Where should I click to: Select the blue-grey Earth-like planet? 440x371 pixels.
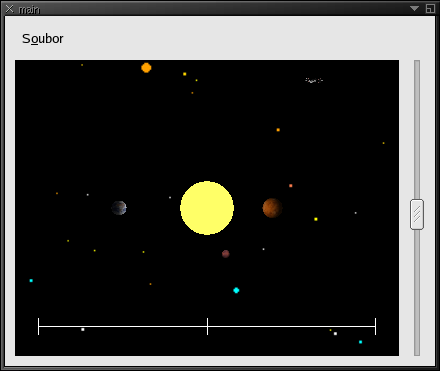pyautogui.click(x=119, y=208)
